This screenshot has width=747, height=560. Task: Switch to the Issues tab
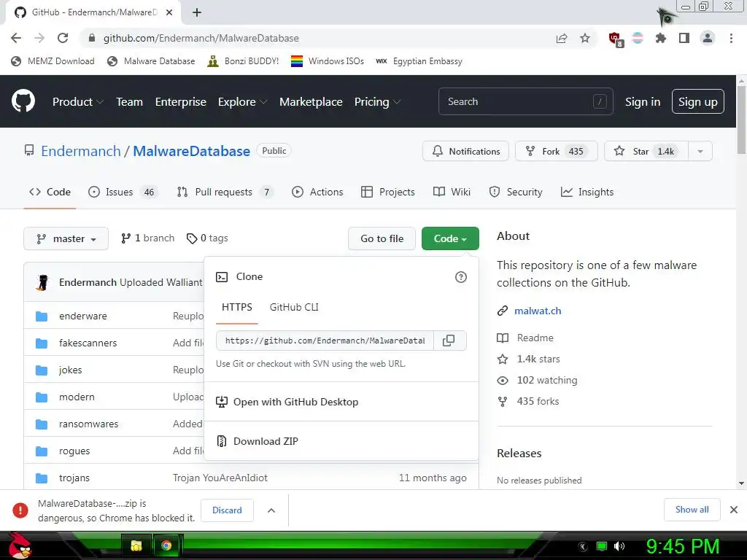click(x=123, y=192)
